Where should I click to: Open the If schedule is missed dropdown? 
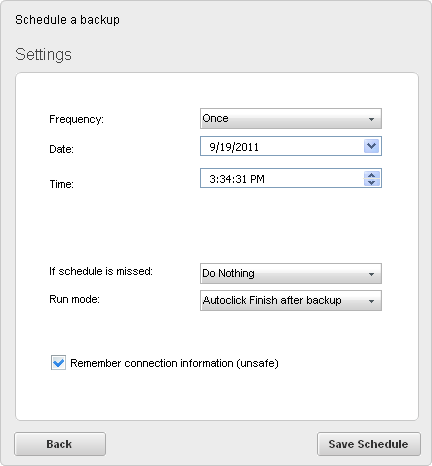click(291, 273)
